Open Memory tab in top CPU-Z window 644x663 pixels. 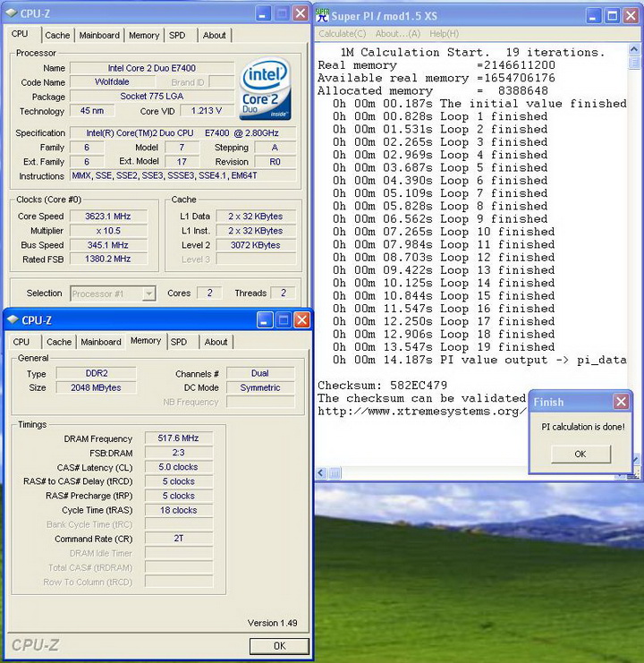[x=144, y=36]
